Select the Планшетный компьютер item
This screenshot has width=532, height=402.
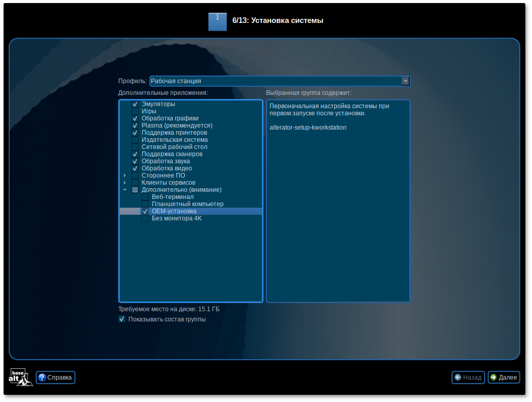[188, 204]
